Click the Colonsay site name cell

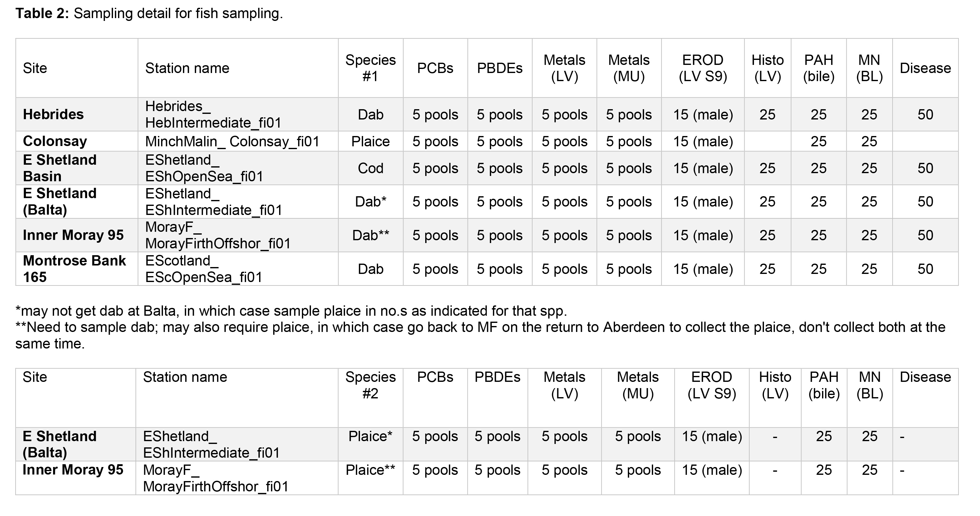coord(55,141)
